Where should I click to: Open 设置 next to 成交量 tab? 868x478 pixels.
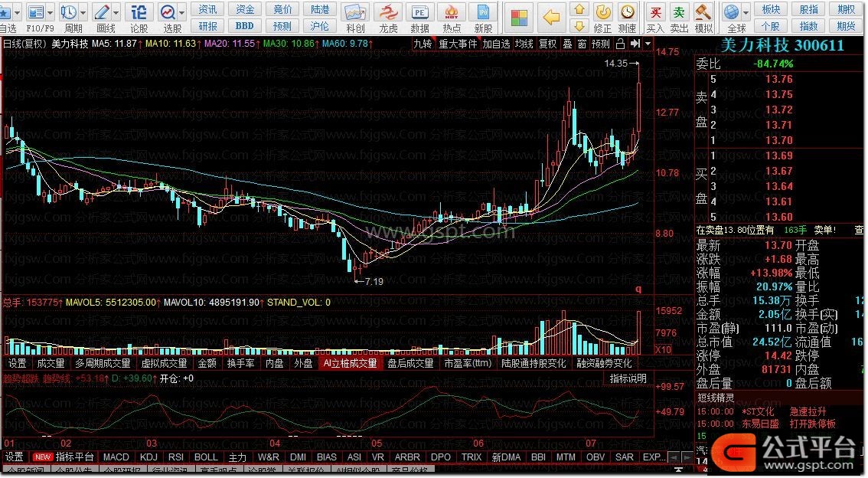pyautogui.click(x=17, y=363)
